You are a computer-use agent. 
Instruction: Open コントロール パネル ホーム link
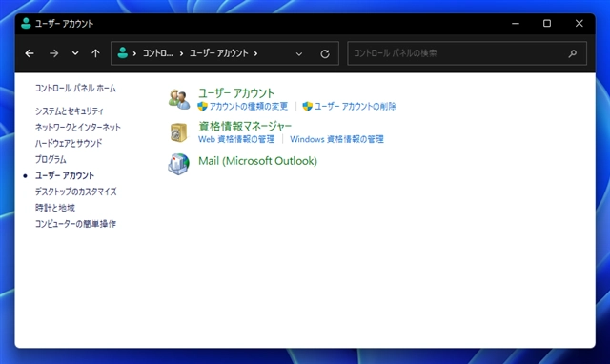click(x=75, y=89)
